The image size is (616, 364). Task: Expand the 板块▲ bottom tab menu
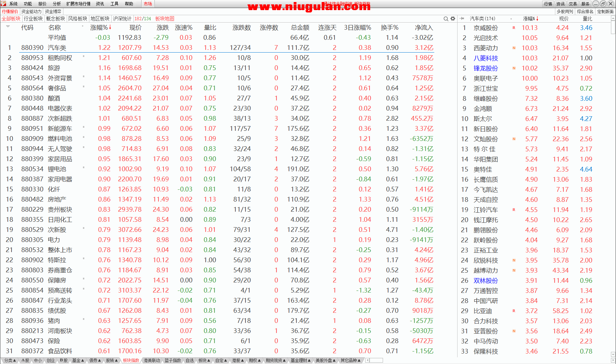coord(204,360)
